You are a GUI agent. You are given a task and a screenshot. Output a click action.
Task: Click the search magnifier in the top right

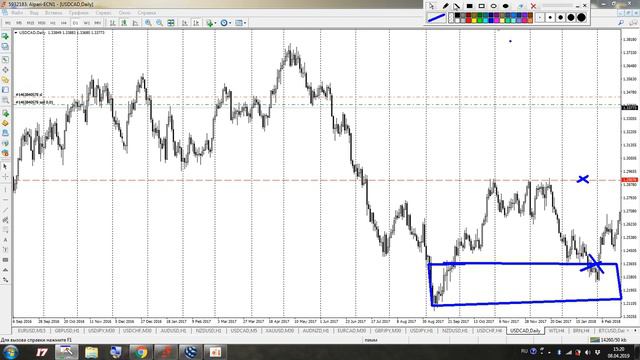(621, 23)
